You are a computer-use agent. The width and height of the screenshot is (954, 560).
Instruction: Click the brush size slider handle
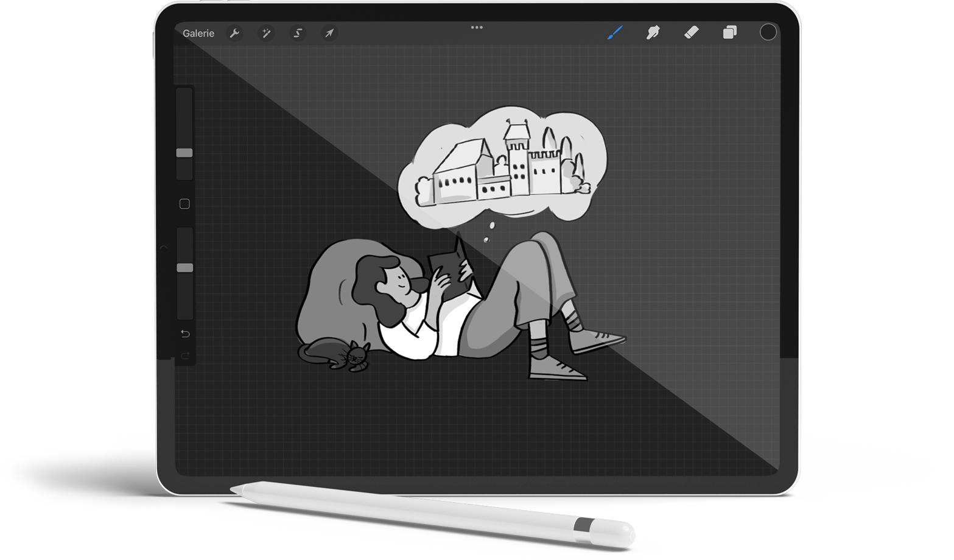184,153
